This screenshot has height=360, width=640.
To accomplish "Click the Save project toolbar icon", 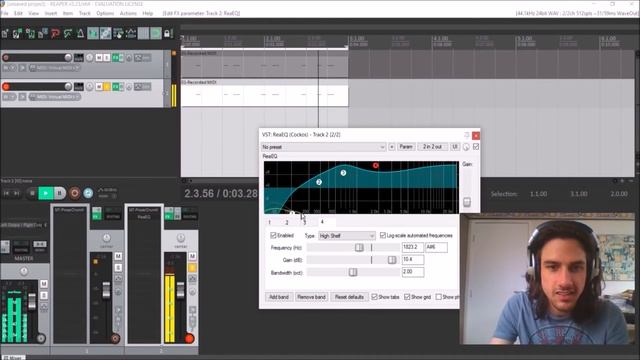I will tap(30, 33).
